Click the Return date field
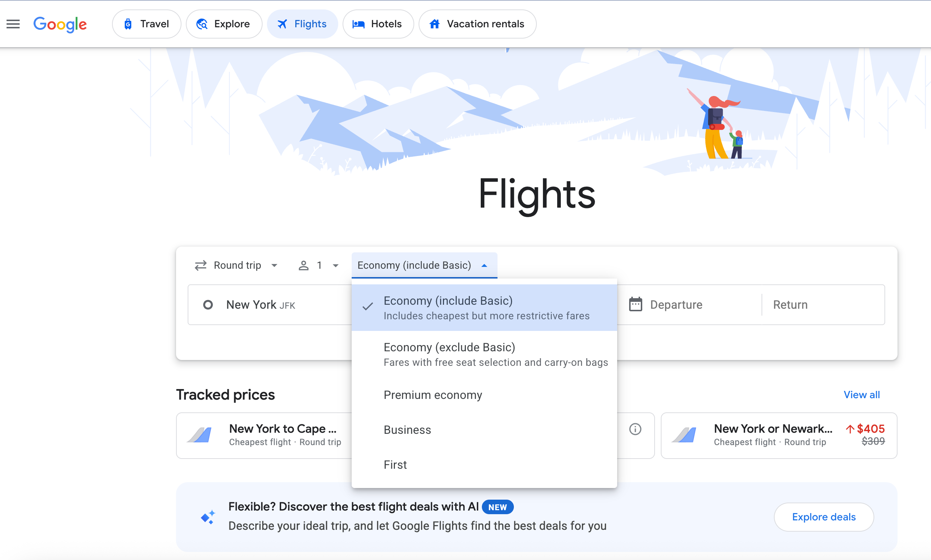 tap(823, 304)
